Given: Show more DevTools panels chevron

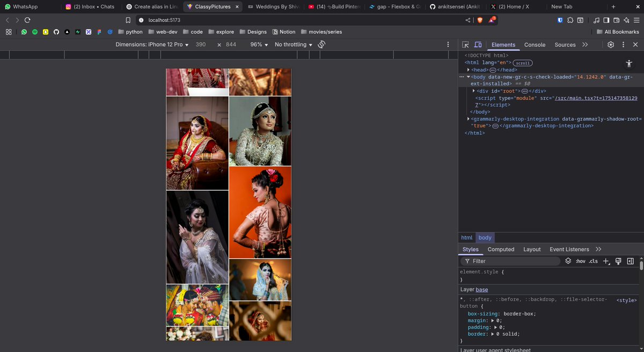Looking at the screenshot, I should click(585, 45).
